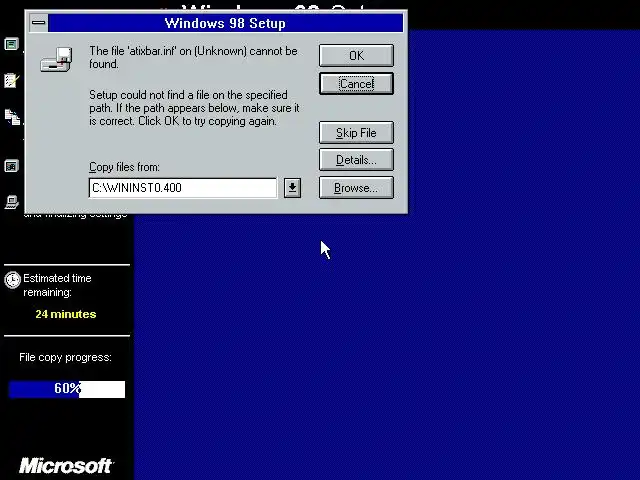Expand the Copy files from dropdown arrow
Image resolution: width=640 pixels, height=480 pixels.
(292, 188)
